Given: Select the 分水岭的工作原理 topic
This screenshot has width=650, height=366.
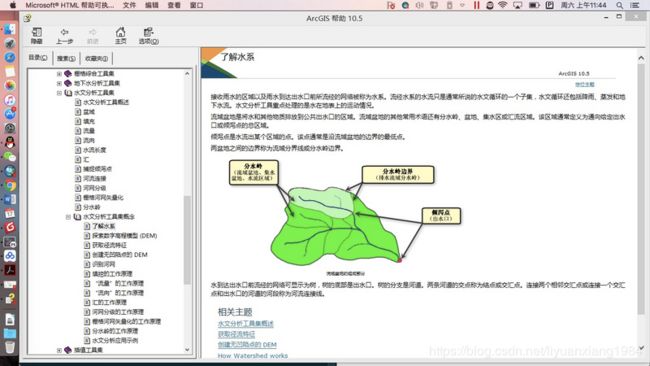Looking at the screenshot, I should click(115, 331).
